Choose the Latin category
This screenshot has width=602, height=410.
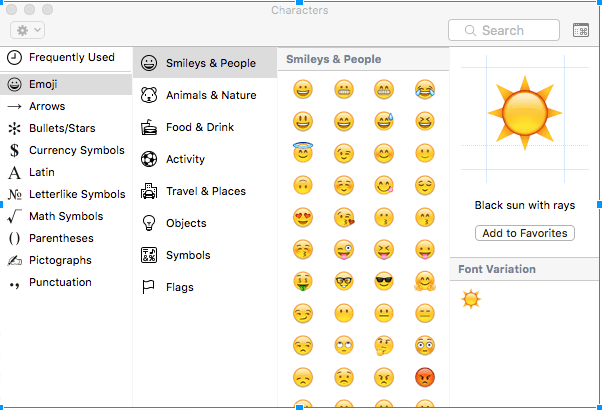point(66,172)
